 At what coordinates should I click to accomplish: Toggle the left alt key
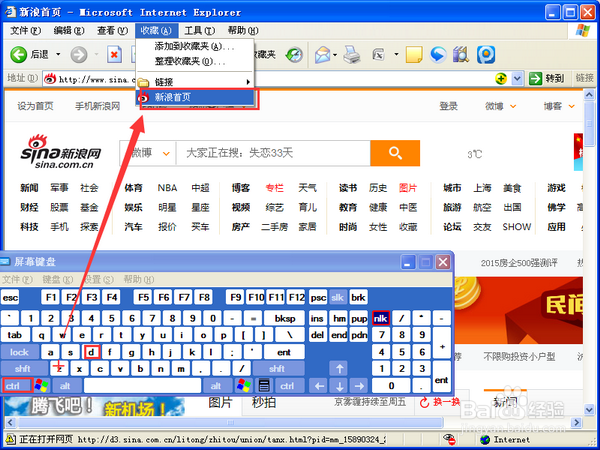point(65,386)
